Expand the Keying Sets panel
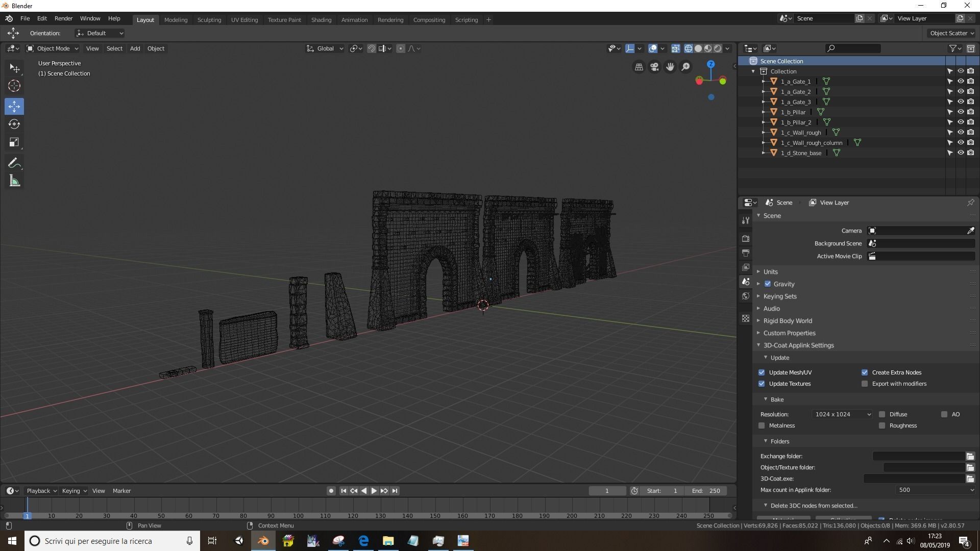The width and height of the screenshot is (980, 551). pyautogui.click(x=779, y=296)
